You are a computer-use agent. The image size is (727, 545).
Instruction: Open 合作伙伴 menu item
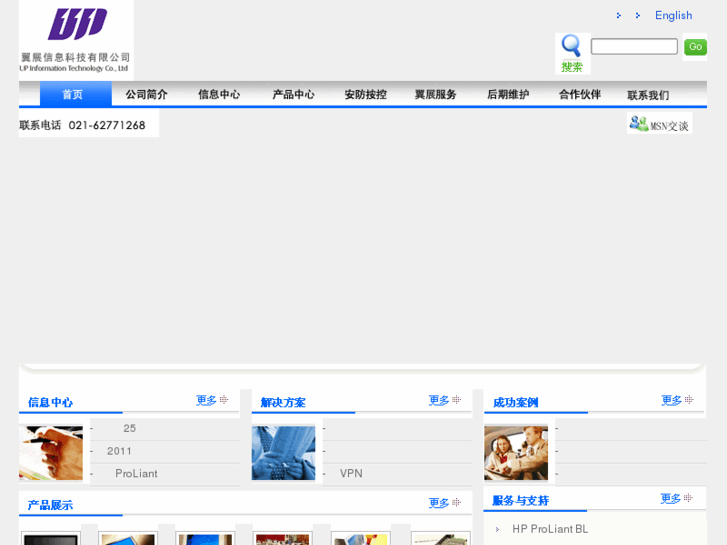point(580,95)
